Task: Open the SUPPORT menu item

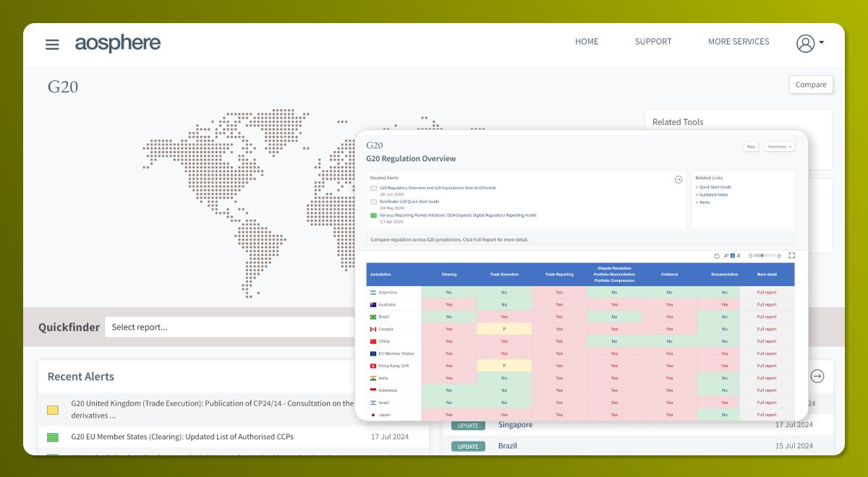Action: 653,42
